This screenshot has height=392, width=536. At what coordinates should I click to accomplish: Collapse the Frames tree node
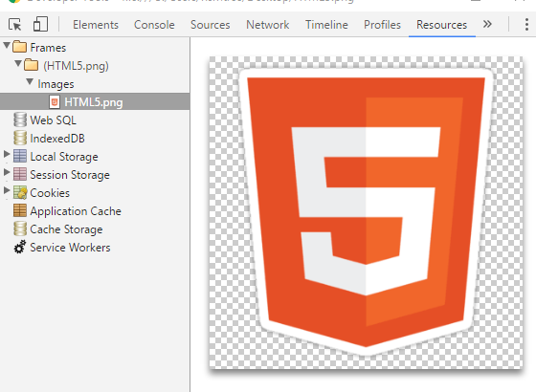7,45
